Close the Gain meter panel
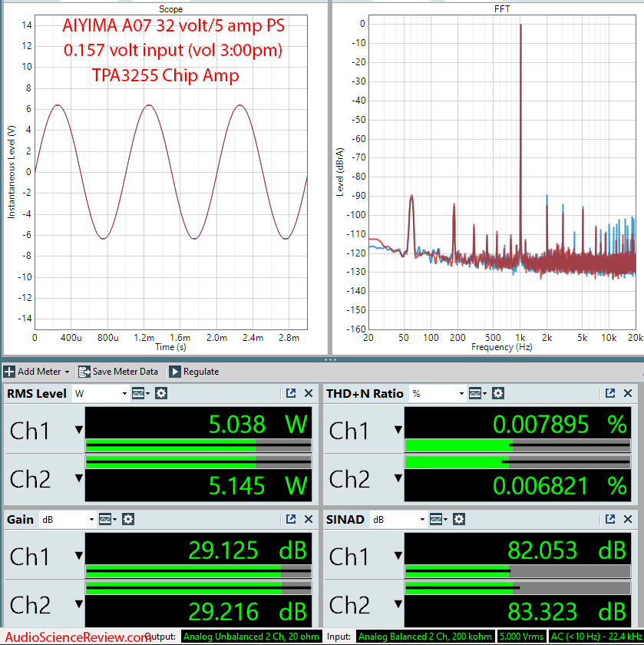Image resolution: width=644 pixels, height=645 pixels. (x=309, y=519)
